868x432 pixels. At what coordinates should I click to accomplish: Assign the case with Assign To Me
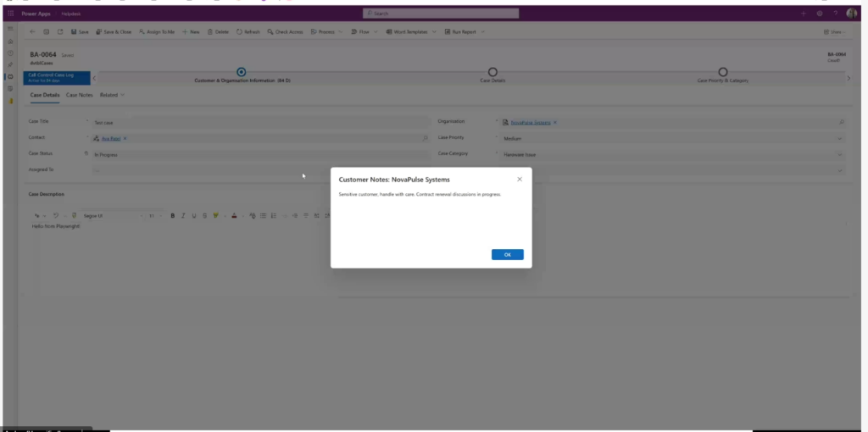pyautogui.click(x=157, y=32)
